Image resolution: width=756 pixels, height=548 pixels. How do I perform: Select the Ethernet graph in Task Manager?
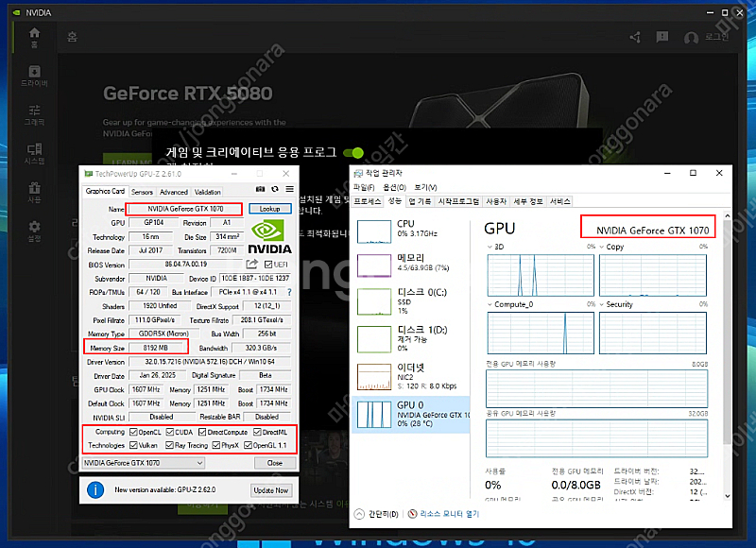[x=373, y=376]
